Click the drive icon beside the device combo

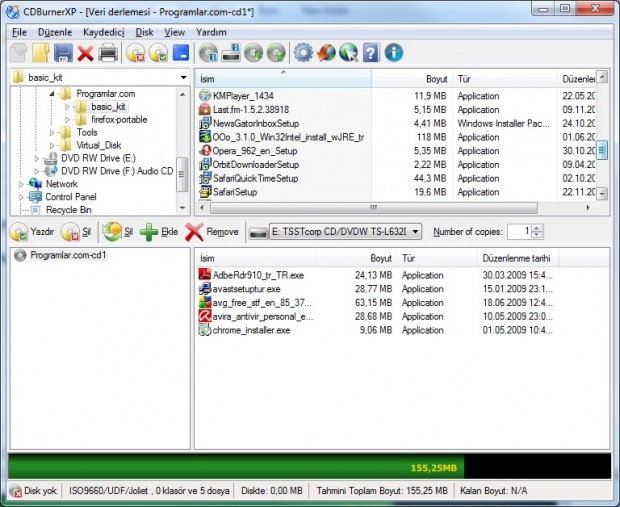coord(258,232)
